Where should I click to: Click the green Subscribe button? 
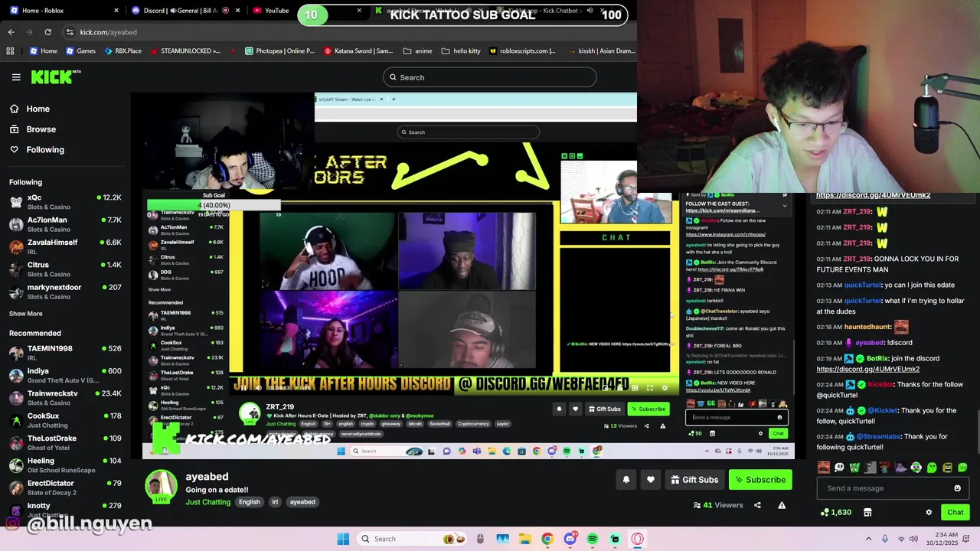coord(760,480)
